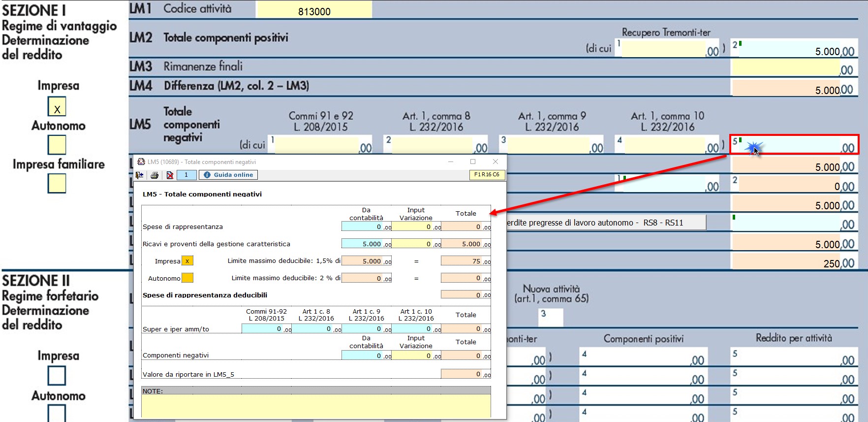Screen dimensions: 868x422
Task: Click Super e iper amm/to Art 1 c. 8 field
Action: (x=317, y=328)
